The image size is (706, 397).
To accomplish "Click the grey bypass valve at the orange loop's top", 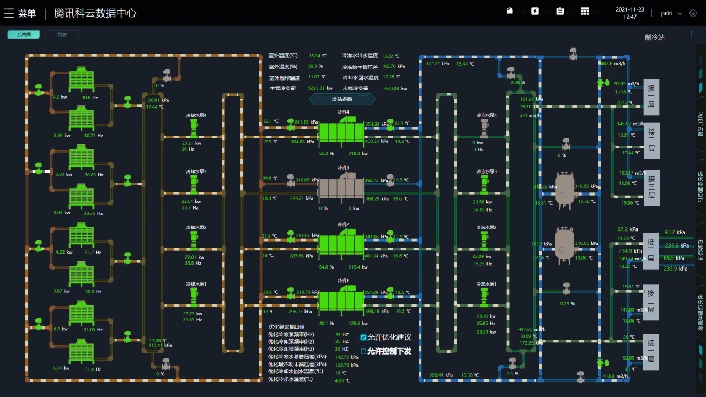I will coord(167,75).
